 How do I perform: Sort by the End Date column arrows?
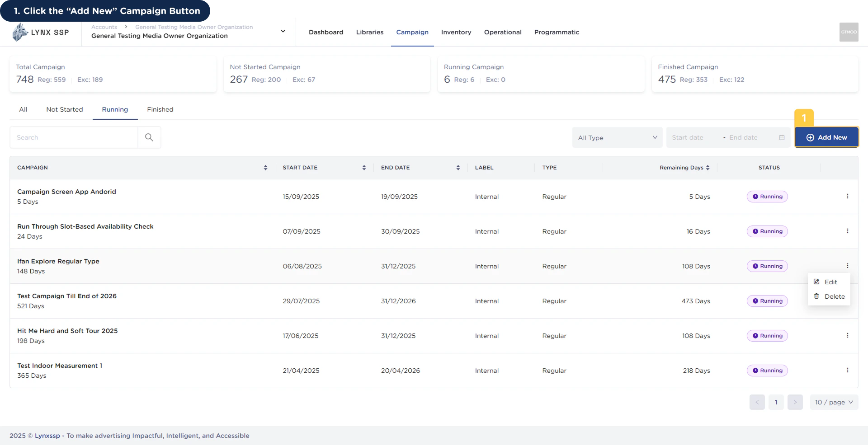[x=458, y=168]
